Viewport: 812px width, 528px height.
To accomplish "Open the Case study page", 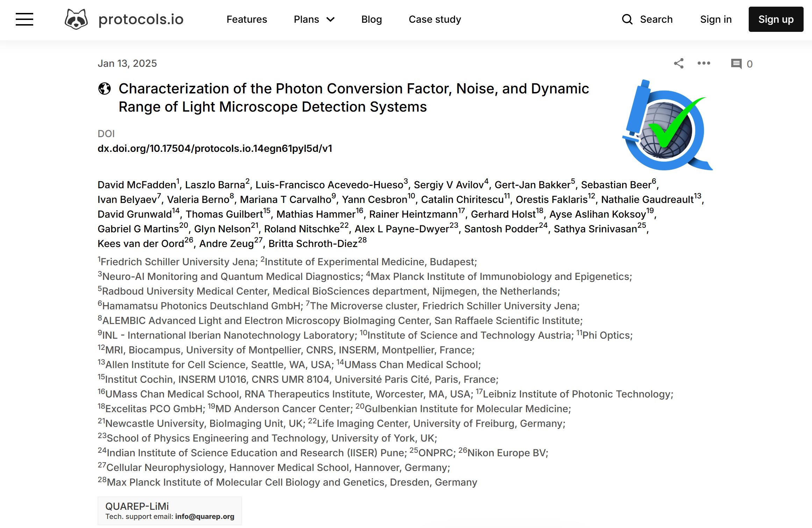I will (434, 19).
